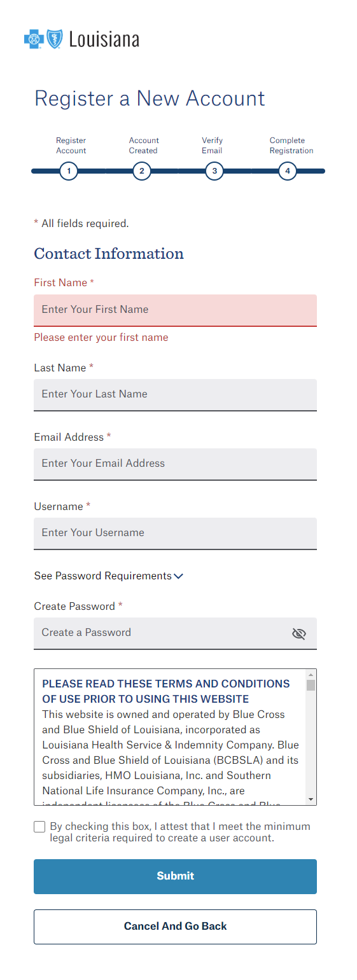Toggle password visibility eye icon
This screenshot has height=980, width=357.
point(299,633)
